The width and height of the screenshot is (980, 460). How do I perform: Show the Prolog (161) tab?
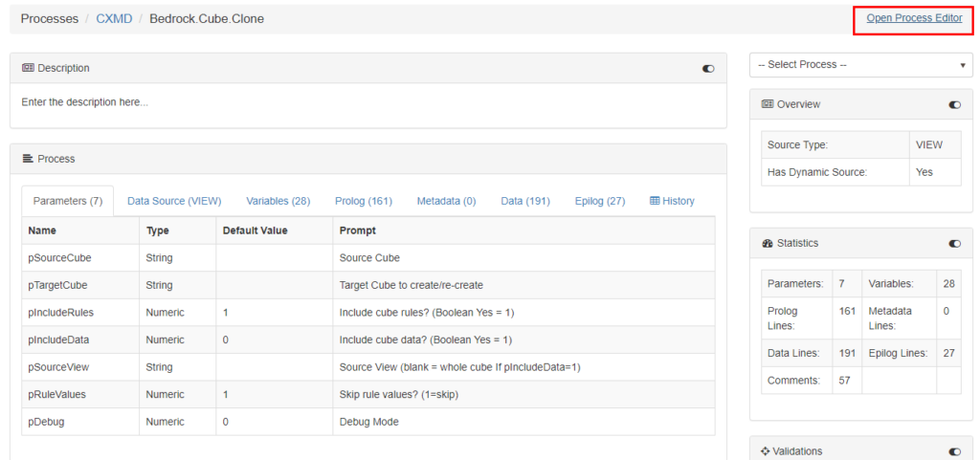coord(364,201)
